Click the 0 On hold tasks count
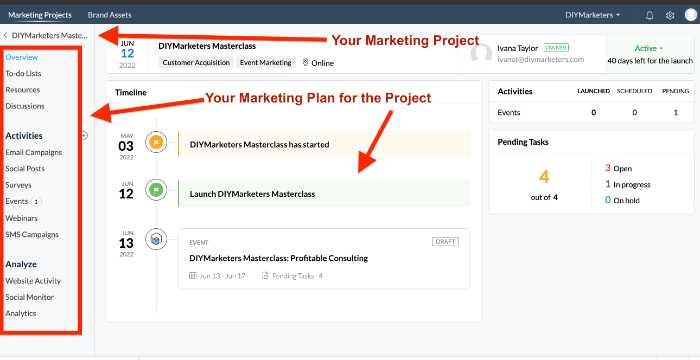This screenshot has height=360, width=700. click(622, 201)
